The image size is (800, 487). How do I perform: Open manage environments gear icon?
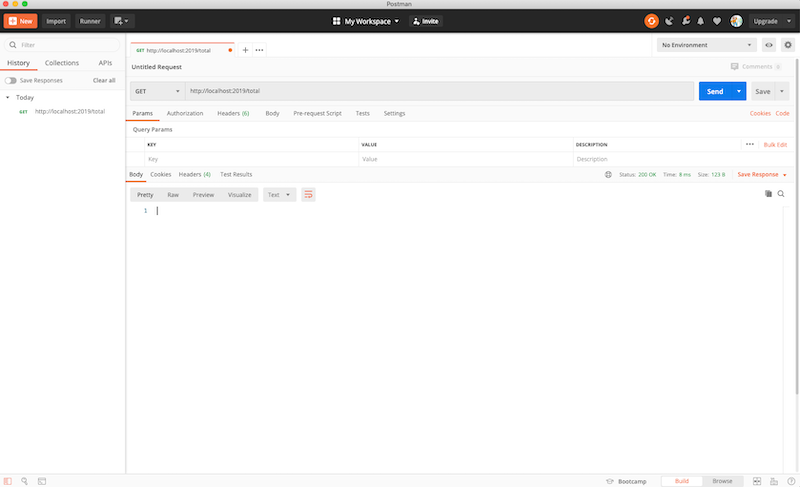coord(788,45)
